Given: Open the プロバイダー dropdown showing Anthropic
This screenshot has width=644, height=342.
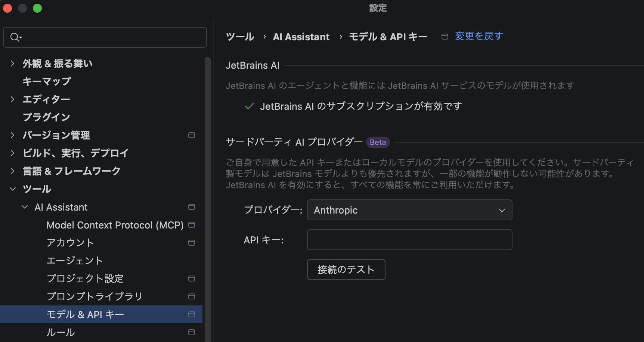Looking at the screenshot, I should [409, 210].
